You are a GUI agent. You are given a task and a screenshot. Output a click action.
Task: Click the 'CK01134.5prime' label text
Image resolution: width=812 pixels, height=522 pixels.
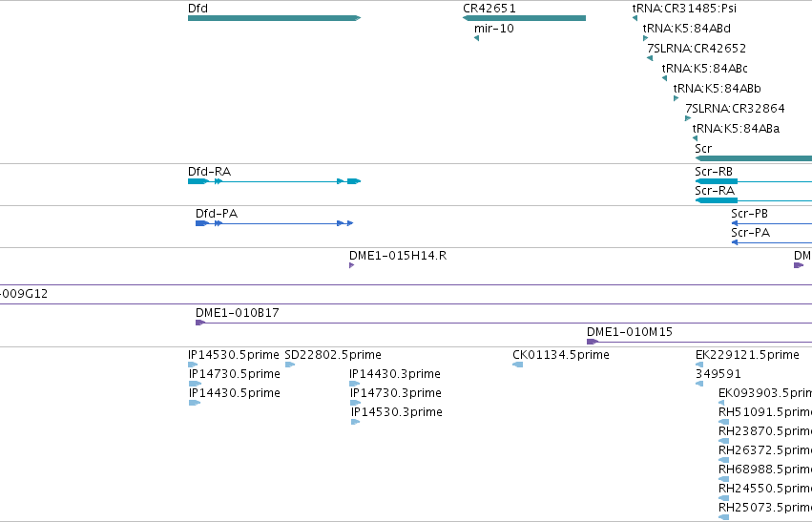point(561,355)
